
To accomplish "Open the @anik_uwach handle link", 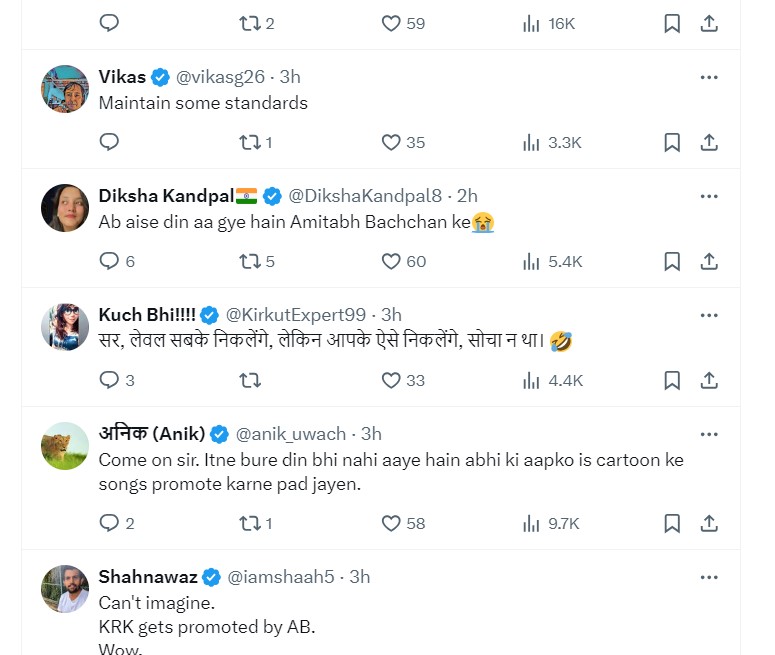I will point(290,434).
